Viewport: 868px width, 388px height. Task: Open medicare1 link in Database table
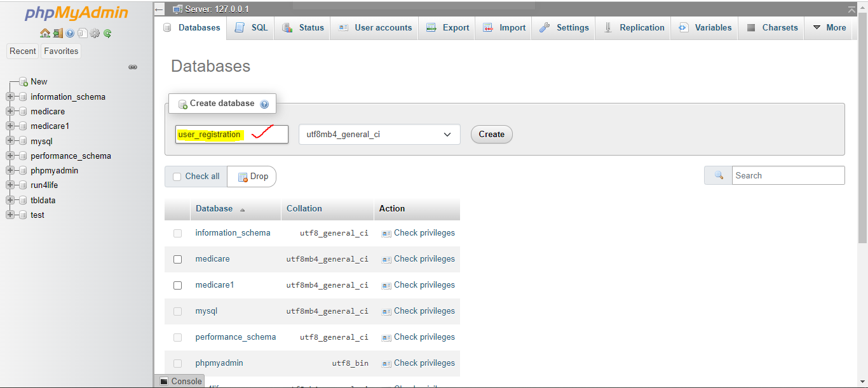pyautogui.click(x=215, y=285)
